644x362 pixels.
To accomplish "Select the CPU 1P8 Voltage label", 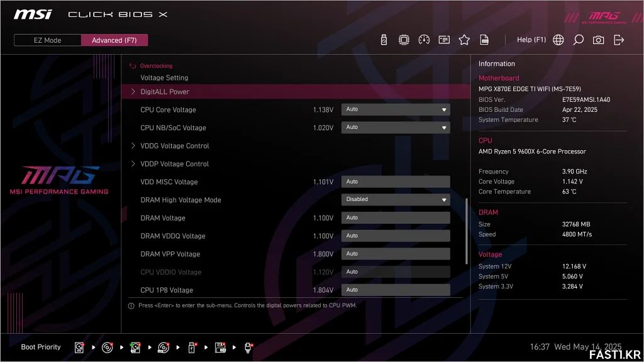I will [166, 290].
